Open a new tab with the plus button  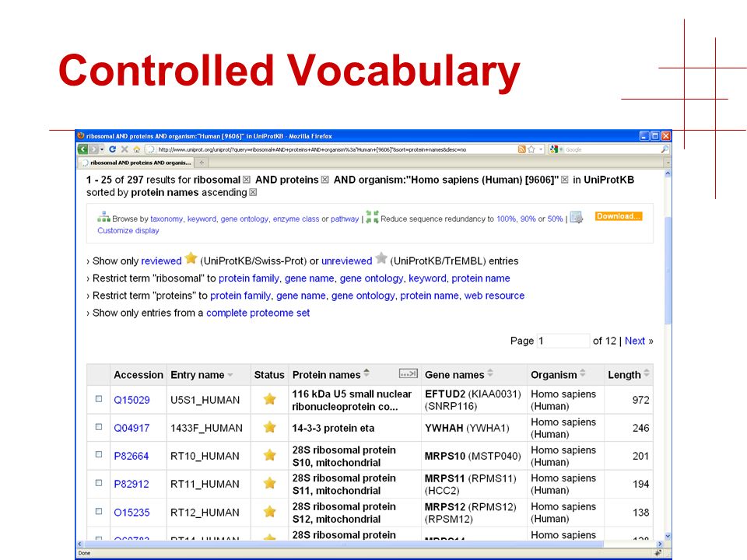tap(202, 163)
